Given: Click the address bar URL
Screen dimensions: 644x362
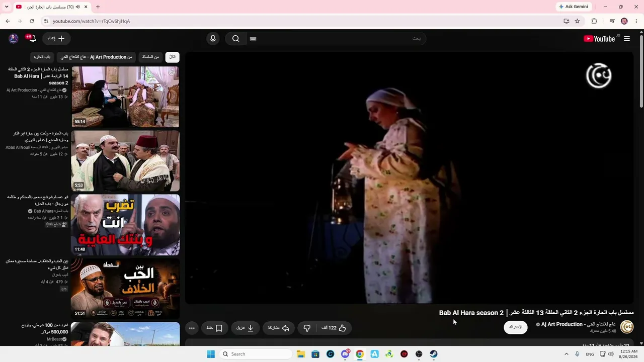Looking at the screenshot, I should pyautogui.click(x=91, y=21).
